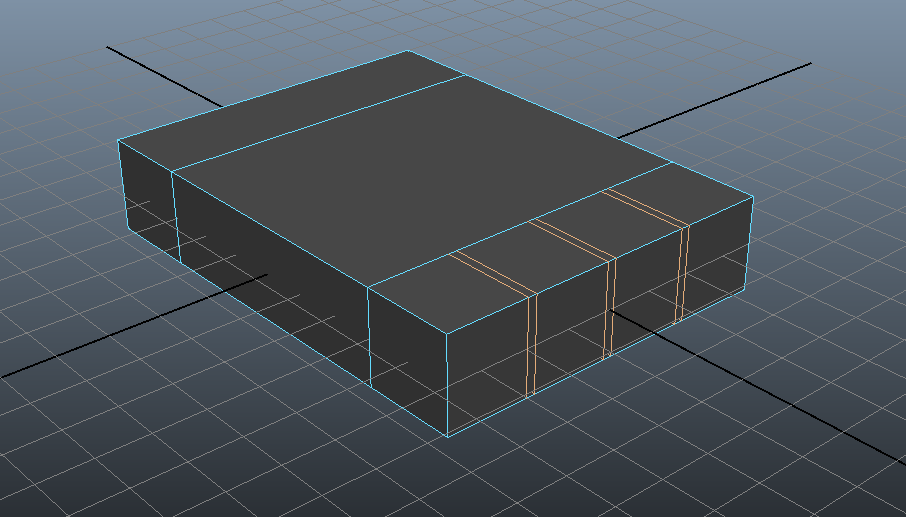Select the leftmost top corner vertex of the box
906x517 pixels.
(x=118, y=141)
